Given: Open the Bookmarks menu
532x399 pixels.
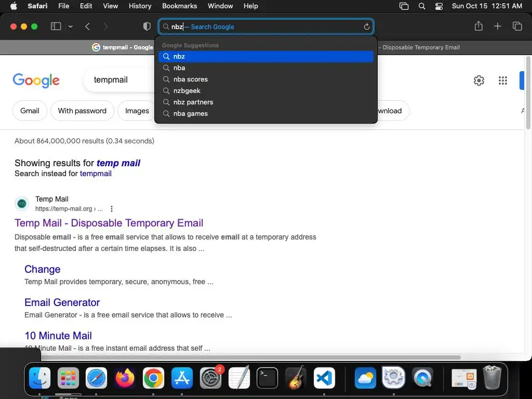Looking at the screenshot, I should (179, 6).
